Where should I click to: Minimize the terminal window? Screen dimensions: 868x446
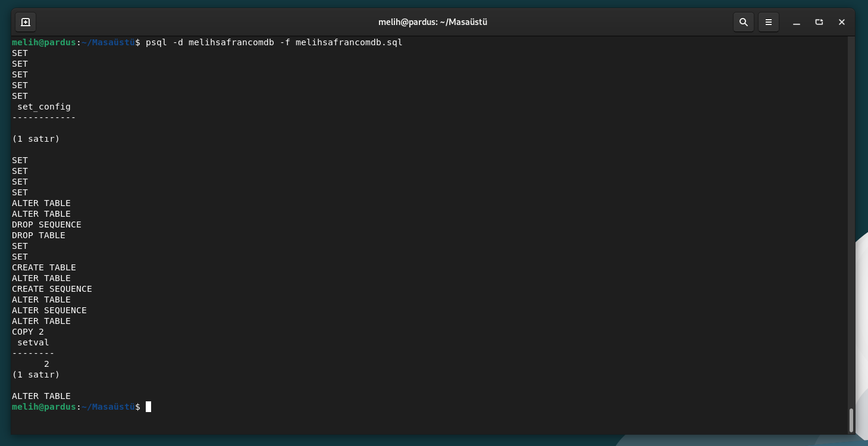797,22
